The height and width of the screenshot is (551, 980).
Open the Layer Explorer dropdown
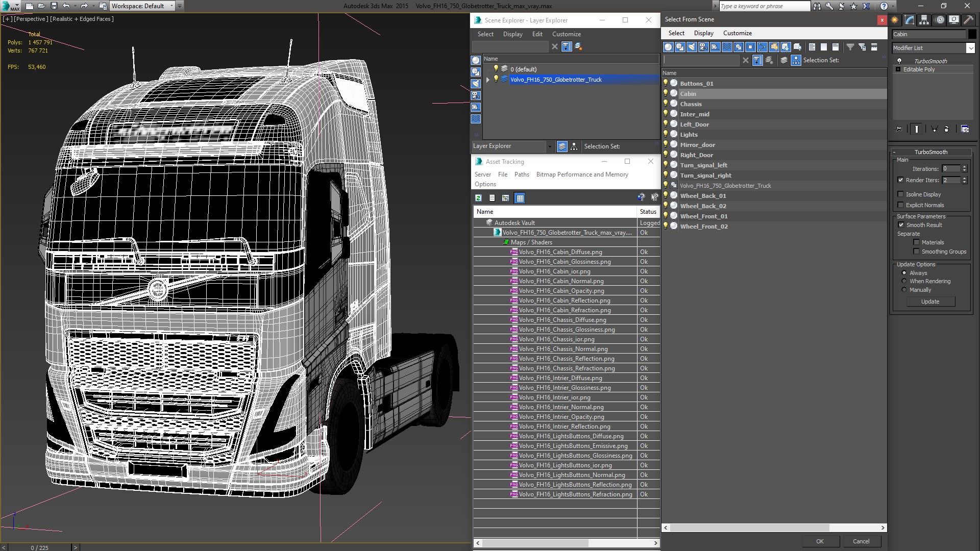550,146
